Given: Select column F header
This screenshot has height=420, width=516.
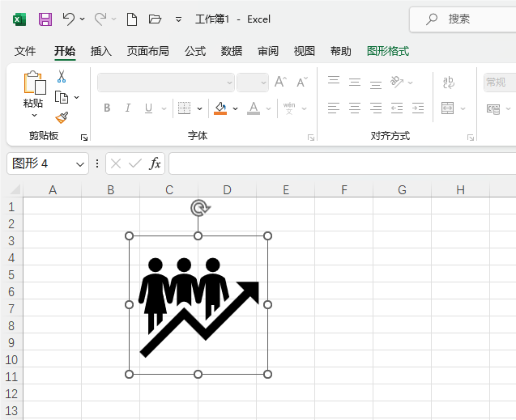Looking at the screenshot, I should point(344,189).
